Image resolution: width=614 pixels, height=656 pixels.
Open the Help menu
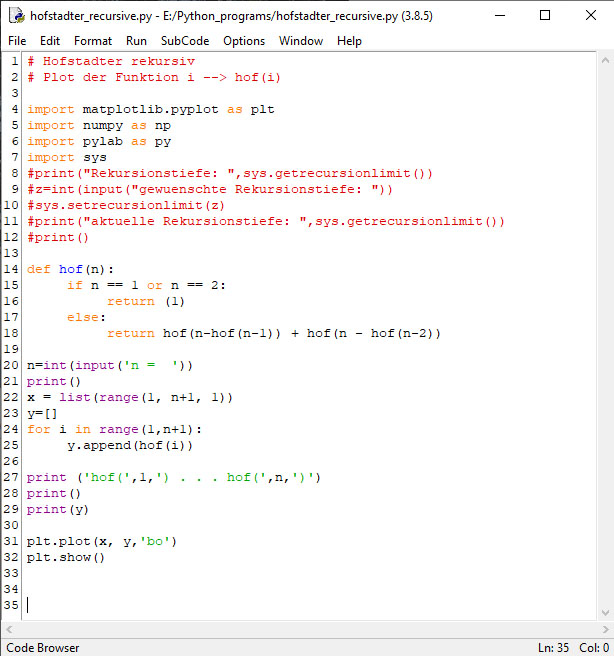point(349,41)
